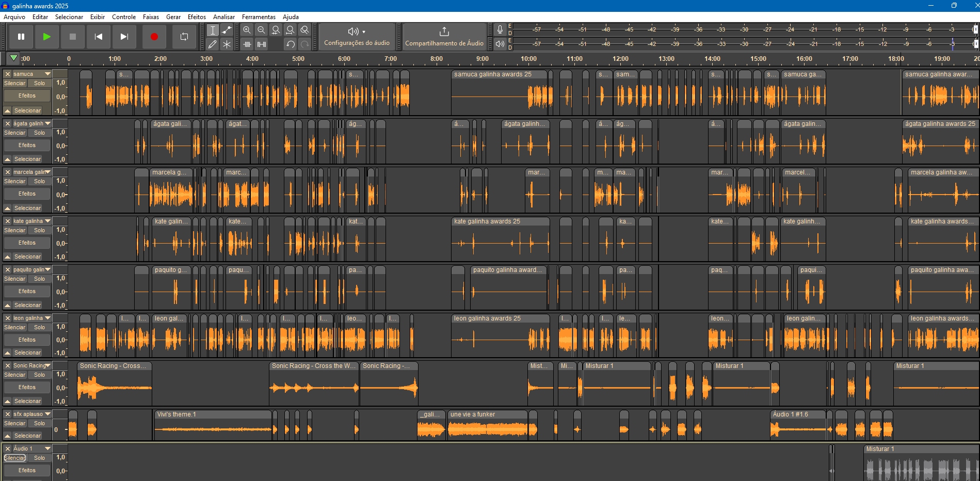Click the Trim audio outside selection icon

click(247, 44)
